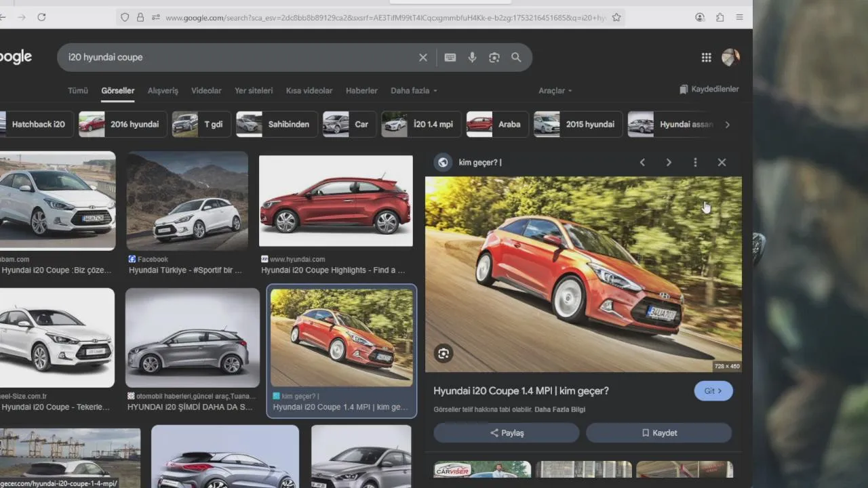Viewport: 868px width, 488px height.
Task: Expand the Daha fazla dropdown
Action: point(414,91)
